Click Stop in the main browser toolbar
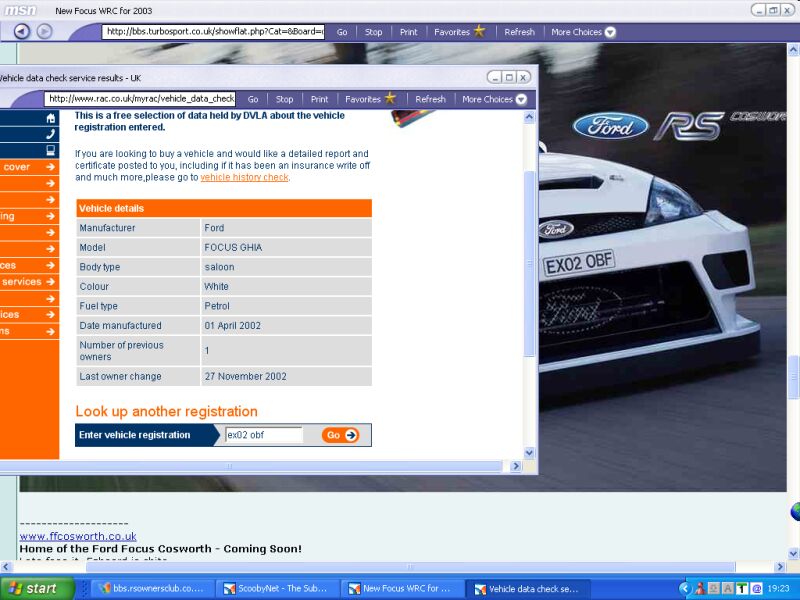The width and height of the screenshot is (800, 600). tap(373, 32)
